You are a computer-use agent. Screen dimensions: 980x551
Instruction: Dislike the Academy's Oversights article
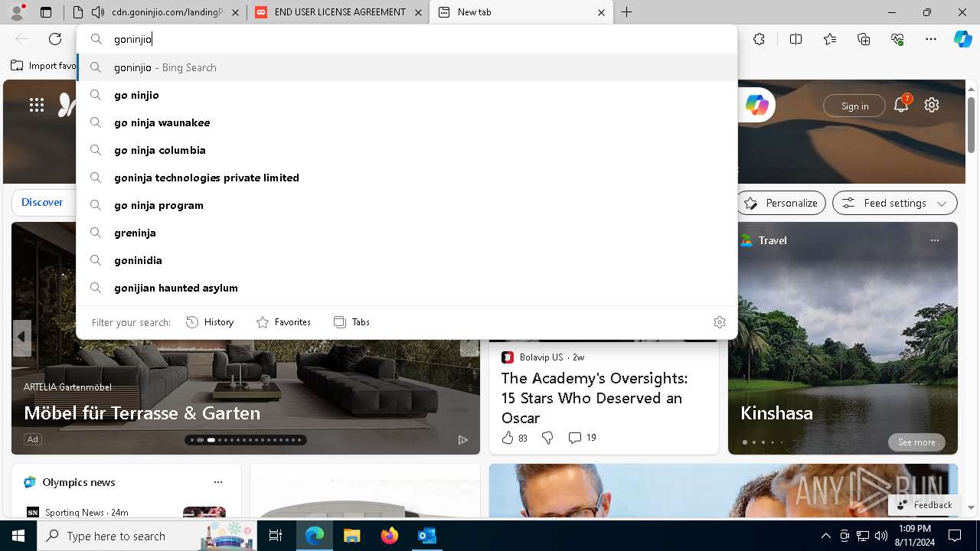pos(547,438)
